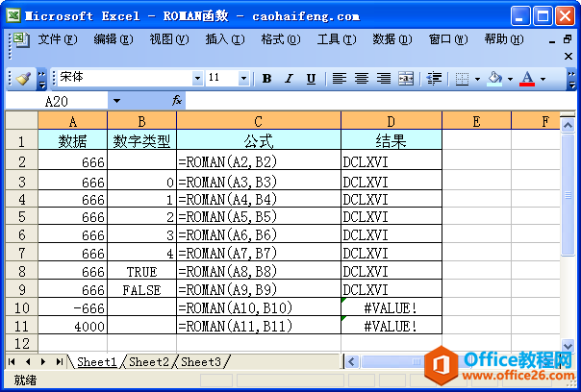
Task: Select the Align Right icon
Action: tap(384, 79)
